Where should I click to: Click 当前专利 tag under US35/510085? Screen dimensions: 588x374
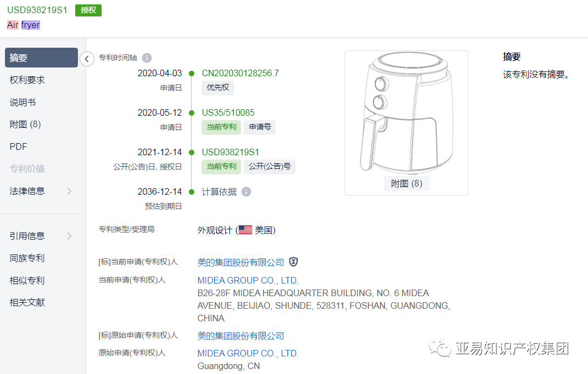(221, 127)
